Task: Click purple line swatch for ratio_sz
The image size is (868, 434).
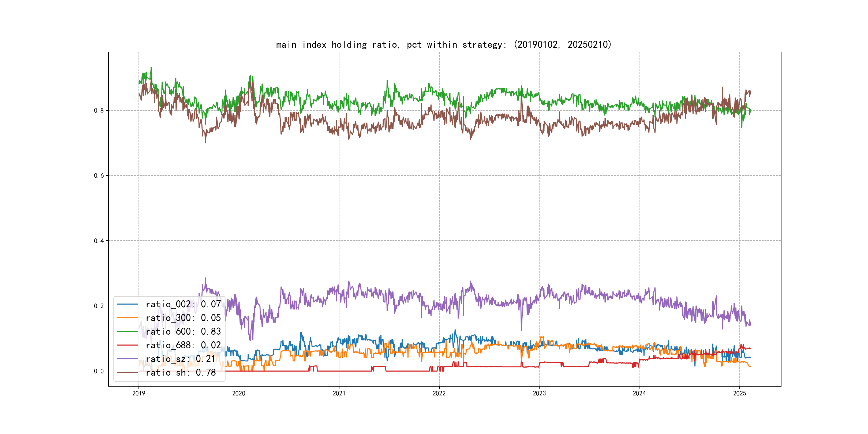Action: [x=127, y=359]
